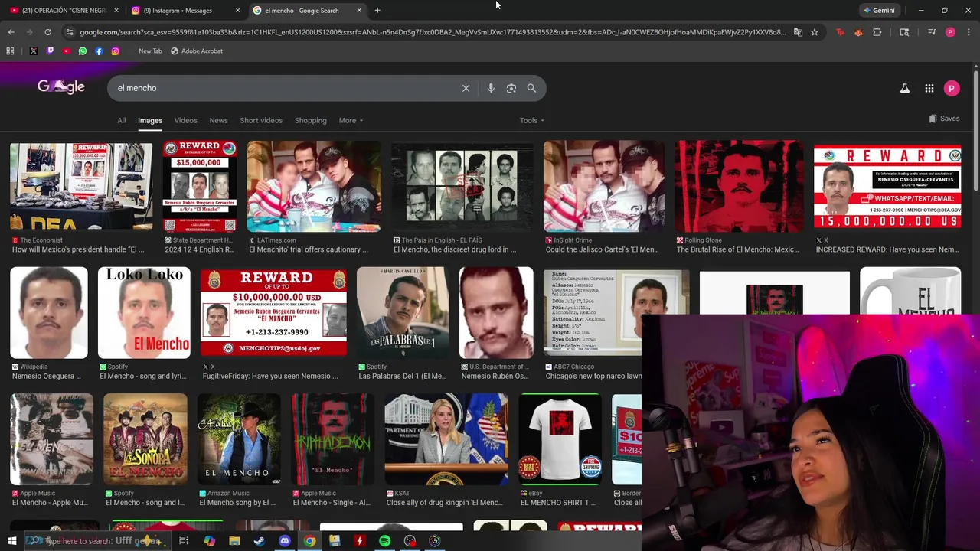Submit search with the magnifier icon

(531, 88)
